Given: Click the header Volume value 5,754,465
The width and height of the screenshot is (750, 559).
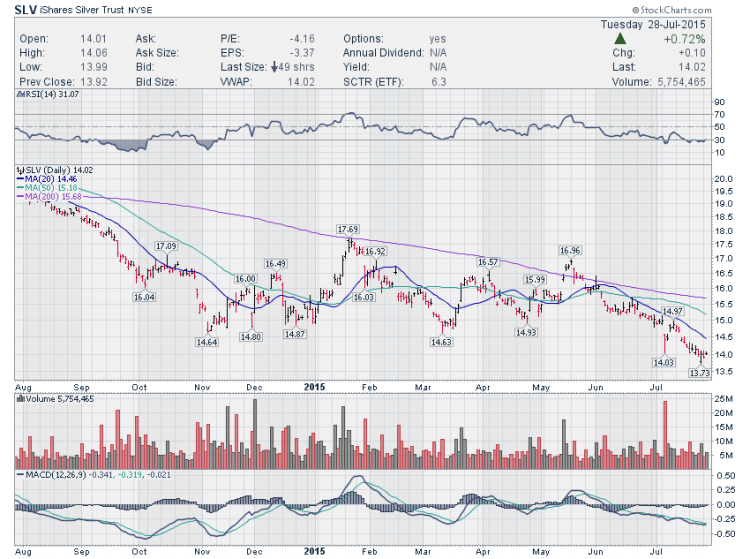Looking at the screenshot, I should click(x=681, y=82).
